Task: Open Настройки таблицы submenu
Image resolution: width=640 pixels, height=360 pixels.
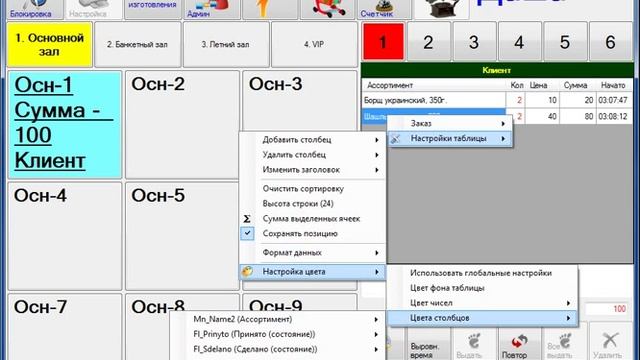Action: pos(450,138)
